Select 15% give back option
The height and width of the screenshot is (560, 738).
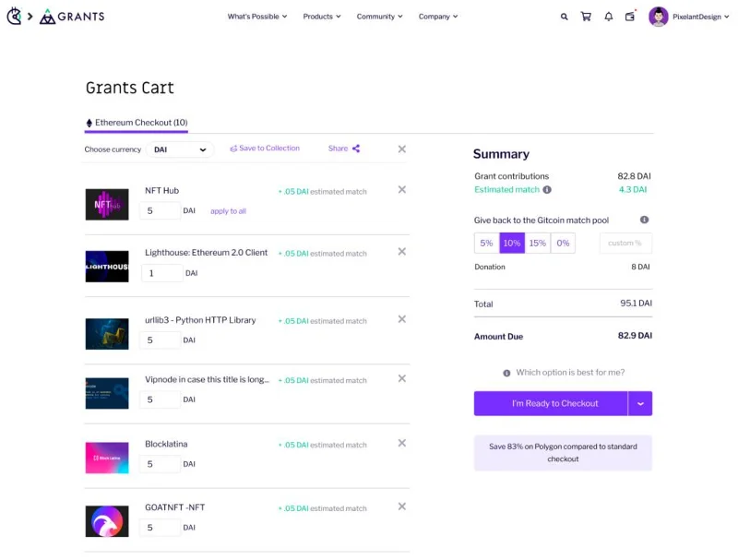coord(538,243)
